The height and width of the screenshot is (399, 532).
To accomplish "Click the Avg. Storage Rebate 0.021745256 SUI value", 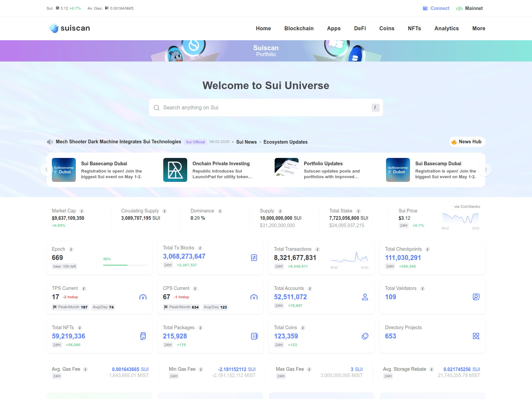I will 462,369.
